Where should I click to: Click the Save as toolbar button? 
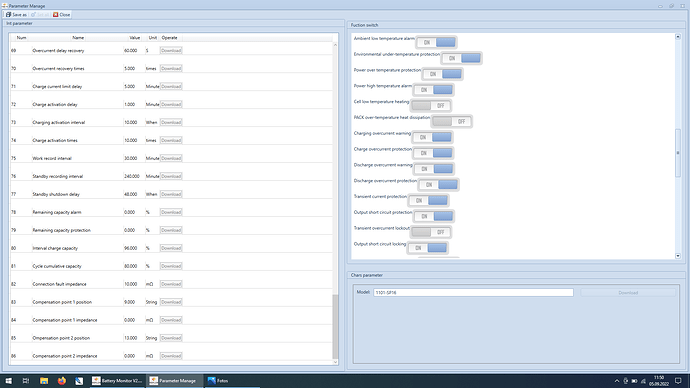click(16, 15)
